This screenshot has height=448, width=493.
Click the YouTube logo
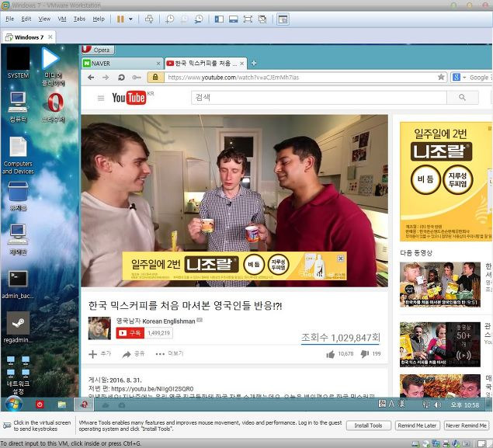[x=129, y=98]
